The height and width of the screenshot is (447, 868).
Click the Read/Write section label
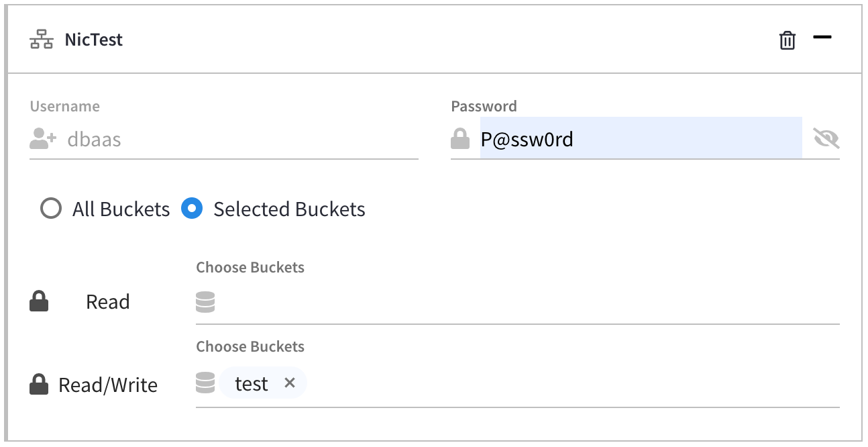107,385
